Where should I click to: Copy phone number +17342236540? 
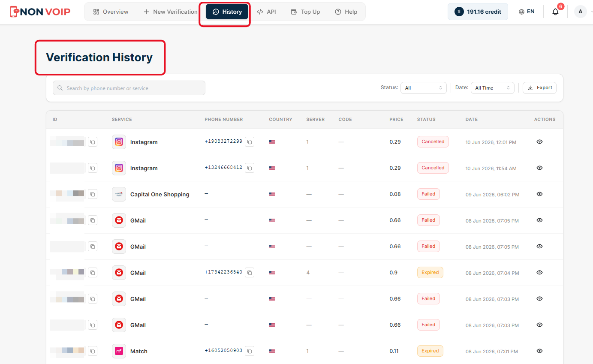coord(250,272)
